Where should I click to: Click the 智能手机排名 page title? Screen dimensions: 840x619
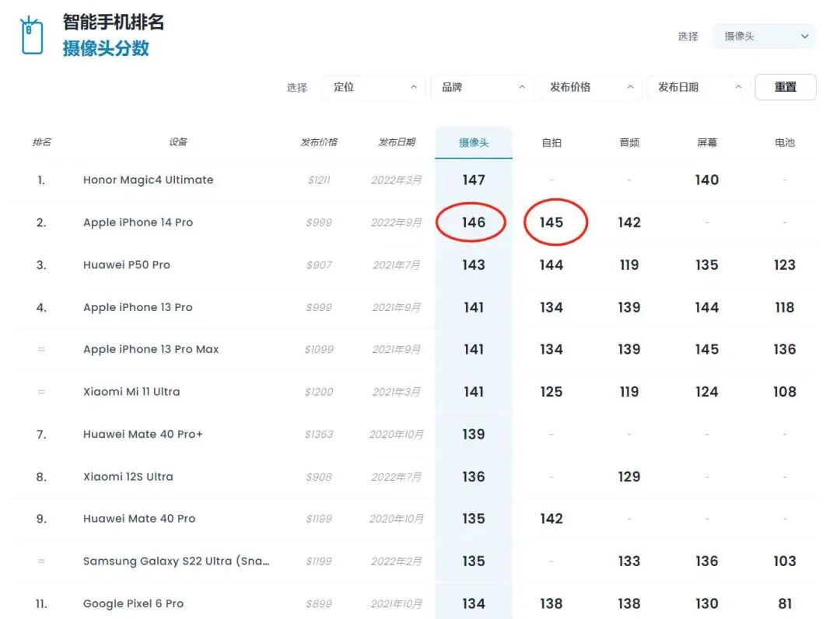click(113, 22)
